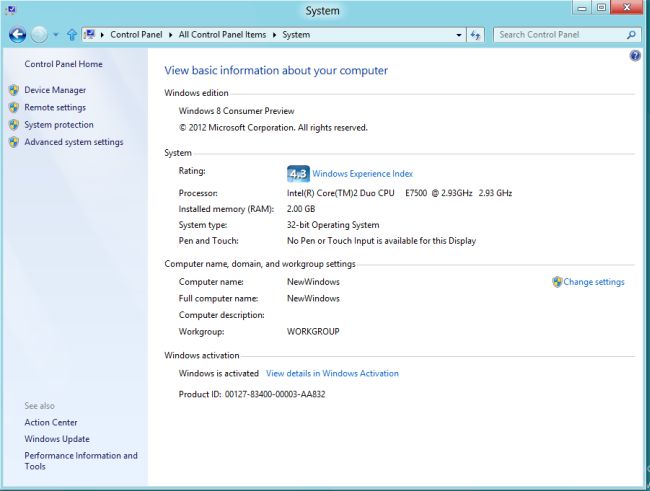Screen dimensions: 650x491
Task: Open Performance Information and Tools
Action: (x=81, y=461)
